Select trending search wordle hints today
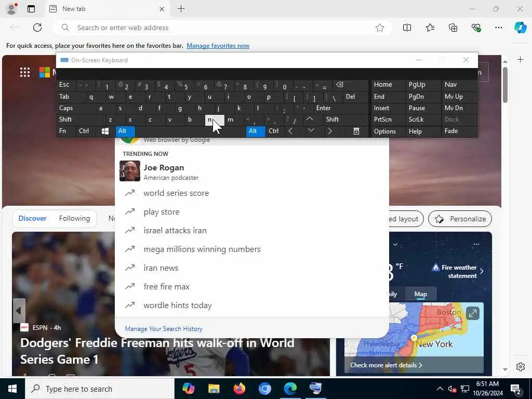The image size is (532, 399). 252,305
